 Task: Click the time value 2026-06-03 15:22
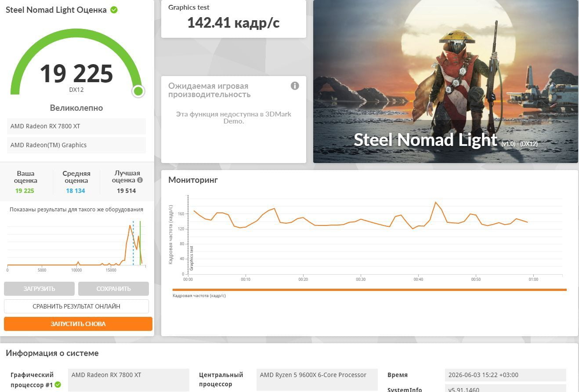pyautogui.click(x=505, y=375)
